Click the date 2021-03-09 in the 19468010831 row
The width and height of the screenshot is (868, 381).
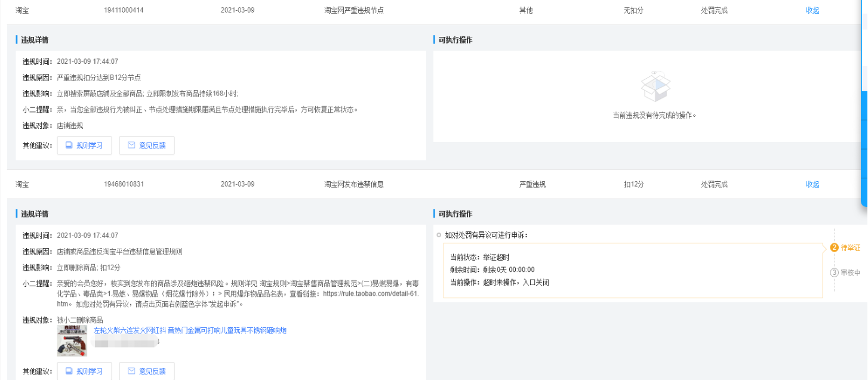[x=238, y=184]
